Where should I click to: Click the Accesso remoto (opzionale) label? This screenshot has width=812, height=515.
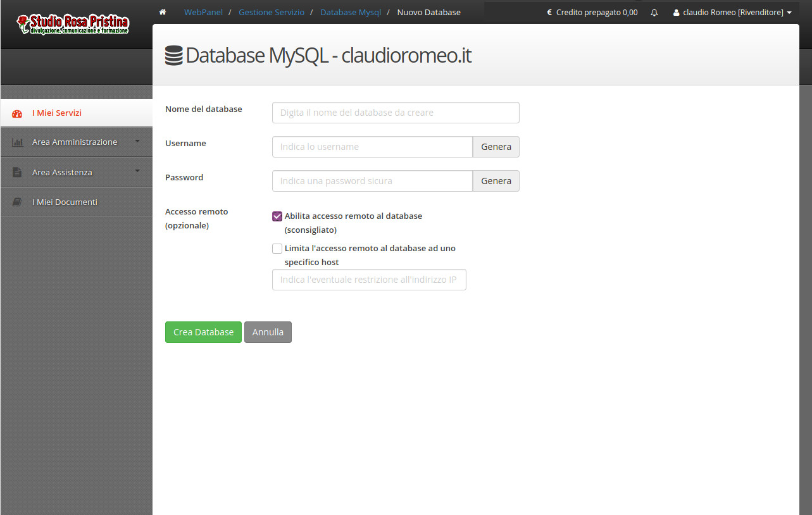coord(197,218)
